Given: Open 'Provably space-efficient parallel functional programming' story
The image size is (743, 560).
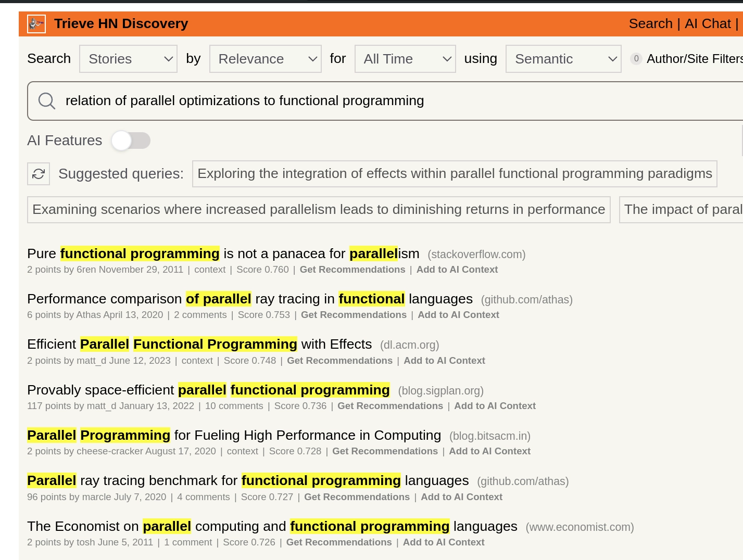Looking at the screenshot, I should click(x=208, y=390).
